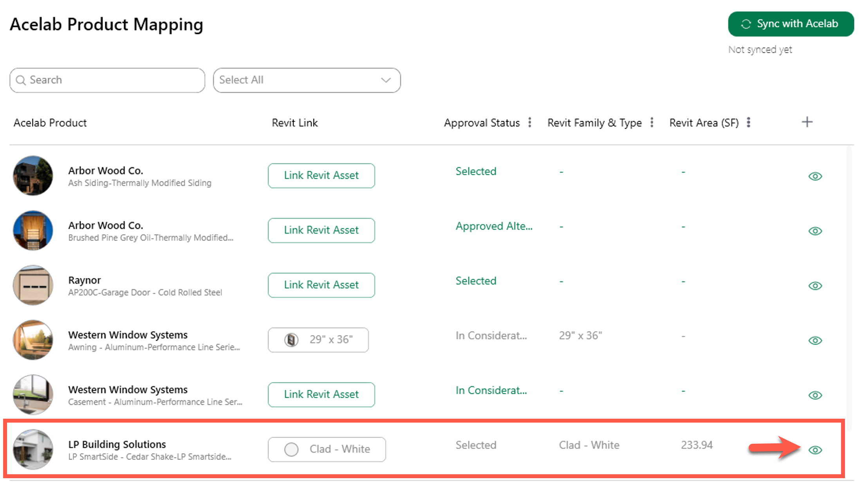Click Clad - White material swatch circle
The height and width of the screenshot is (504, 863).
[x=291, y=449]
